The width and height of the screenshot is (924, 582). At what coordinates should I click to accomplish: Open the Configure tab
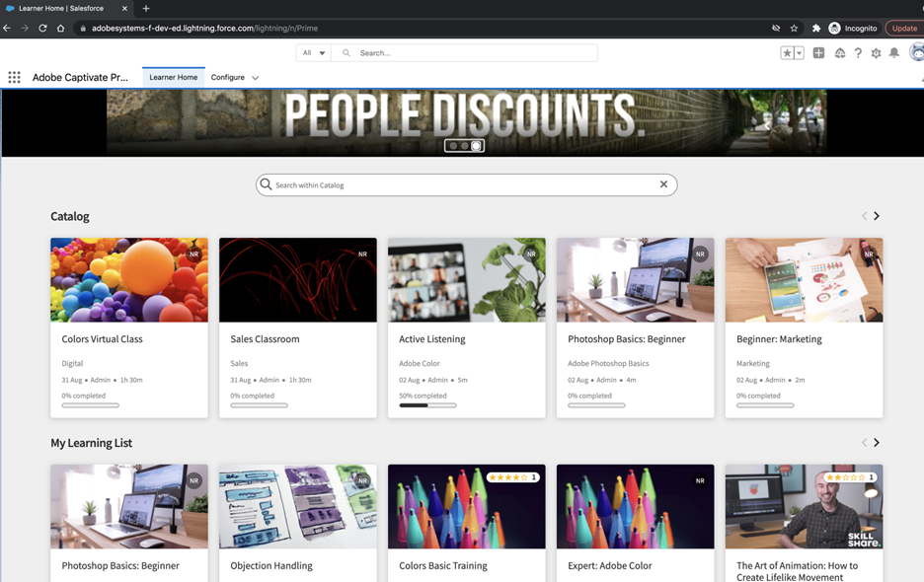[x=227, y=77]
